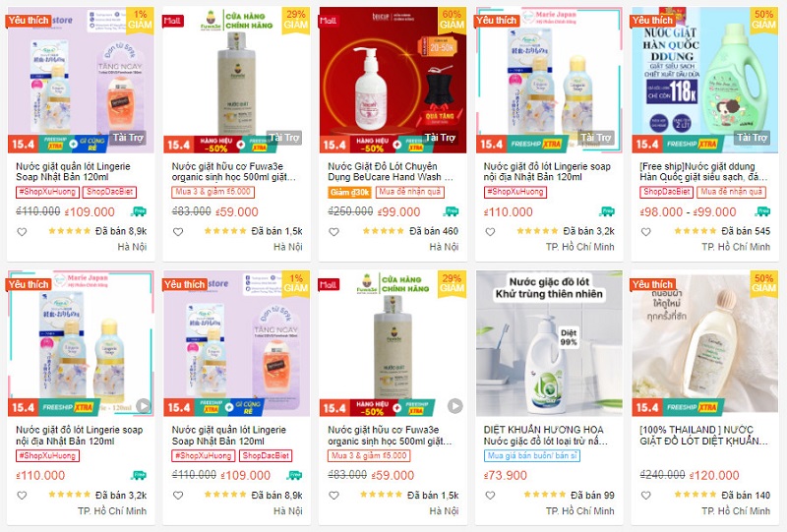The image size is (787, 532).
Task: Click Giảm ₫30k voucher tag
Action: click(x=350, y=192)
